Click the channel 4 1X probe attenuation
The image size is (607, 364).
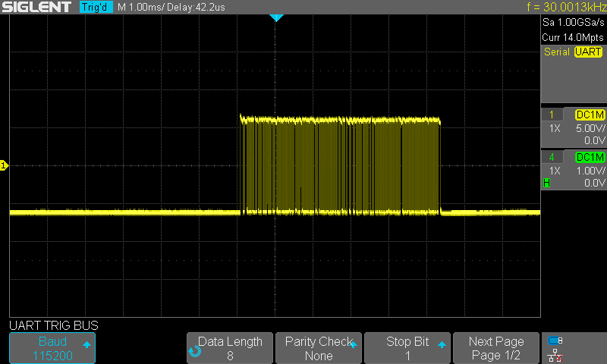click(555, 171)
